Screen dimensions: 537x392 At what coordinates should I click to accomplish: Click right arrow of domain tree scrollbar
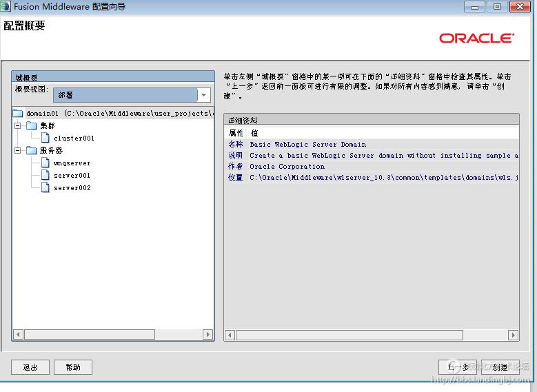tap(208, 335)
